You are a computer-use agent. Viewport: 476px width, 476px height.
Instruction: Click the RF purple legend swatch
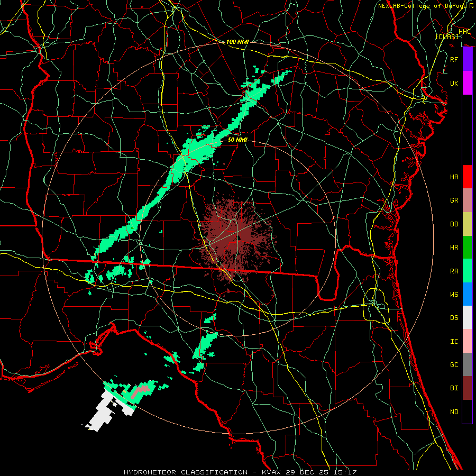coord(467,59)
